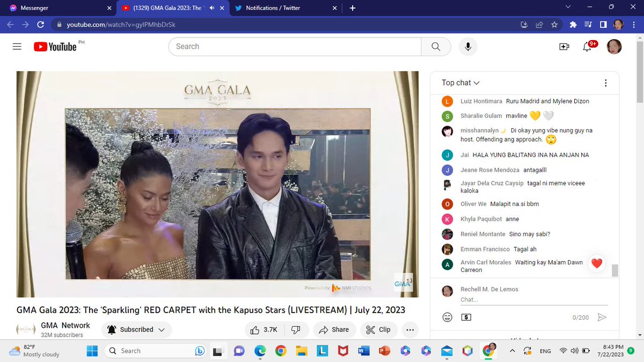Install app icon in address bar
644x362 pixels.
(x=524, y=25)
